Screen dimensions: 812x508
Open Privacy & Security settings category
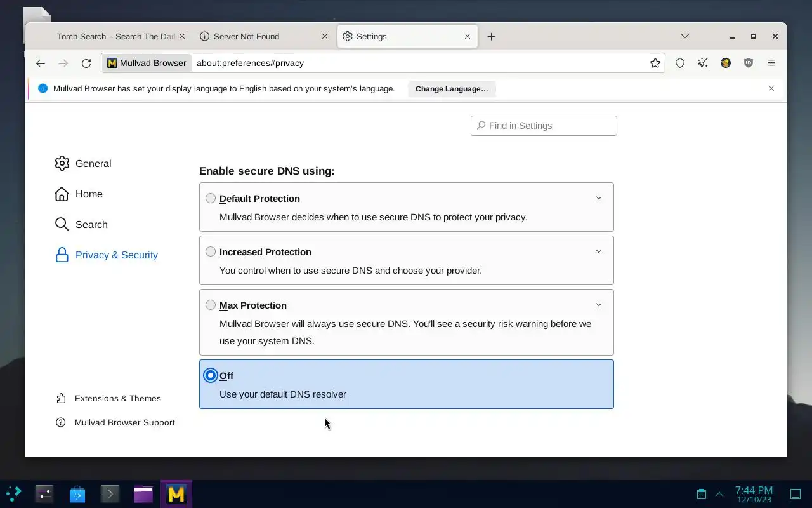[x=107, y=255]
